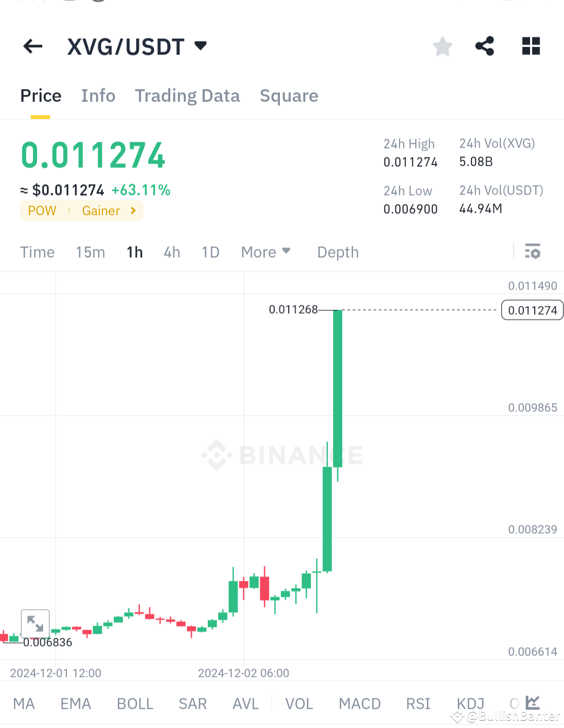Open the Info tab
The width and height of the screenshot is (564, 728).
coord(98,96)
